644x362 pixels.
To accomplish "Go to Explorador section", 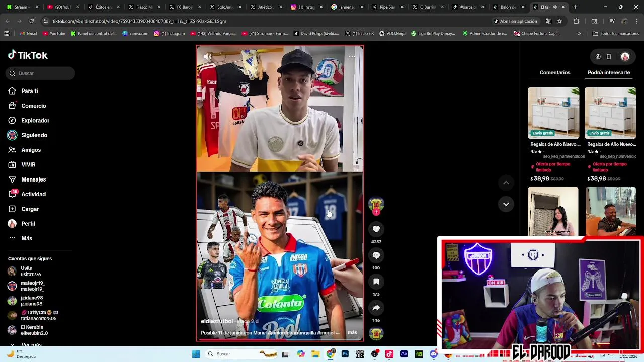I will 29,121.
